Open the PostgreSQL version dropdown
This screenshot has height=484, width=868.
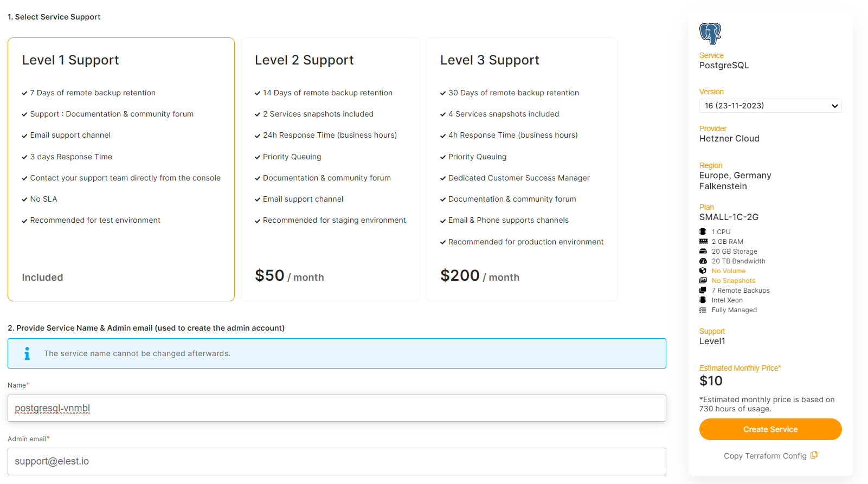(x=770, y=106)
